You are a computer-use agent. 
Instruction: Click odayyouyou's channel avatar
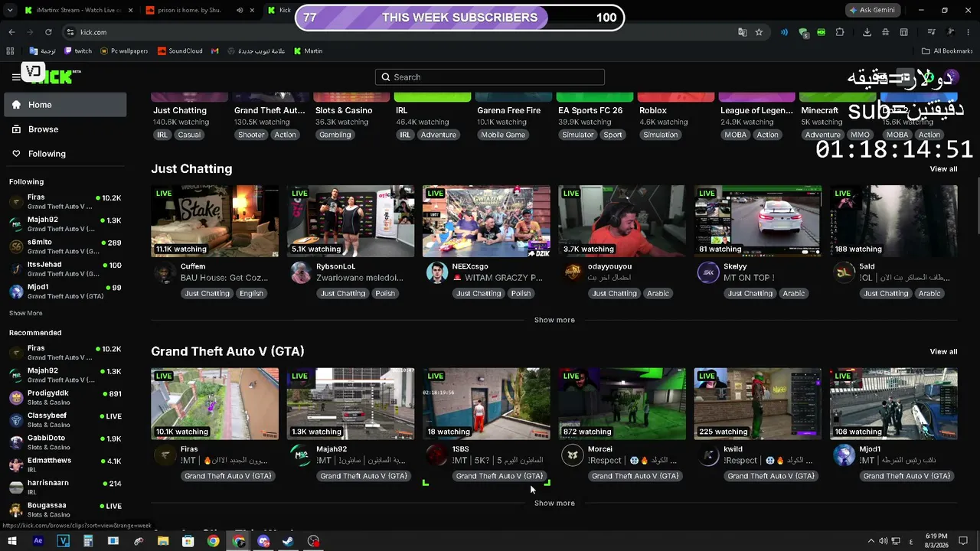(x=573, y=272)
